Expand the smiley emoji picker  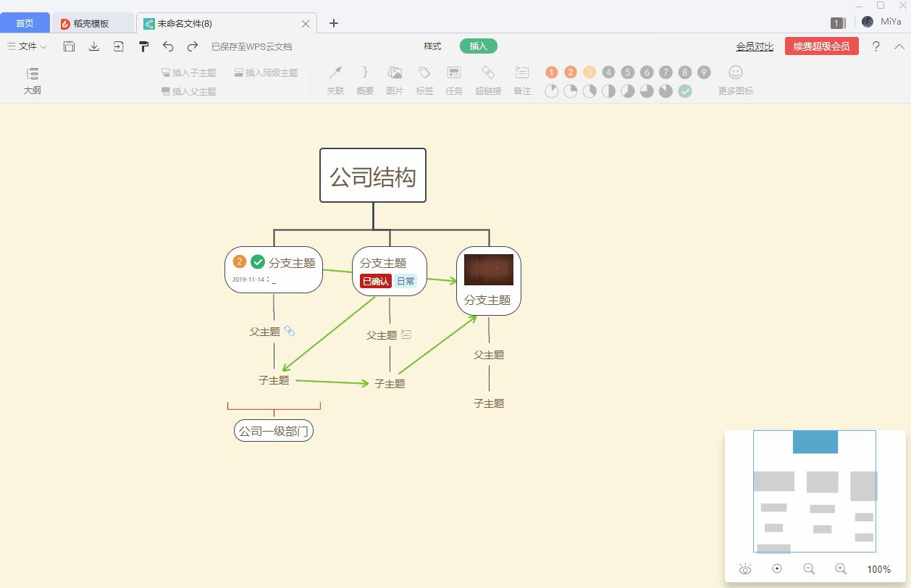(734, 71)
